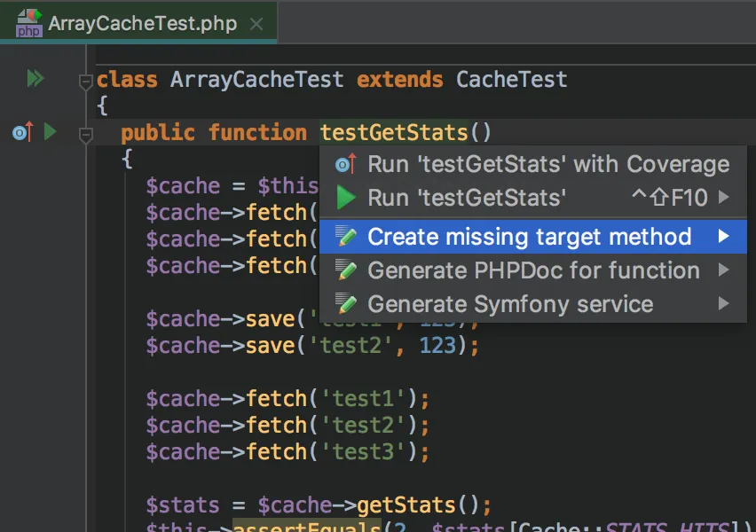Select the ArrayCacheTest.php editor tab
Image resolution: width=756 pixels, height=532 pixels.
tap(138, 23)
